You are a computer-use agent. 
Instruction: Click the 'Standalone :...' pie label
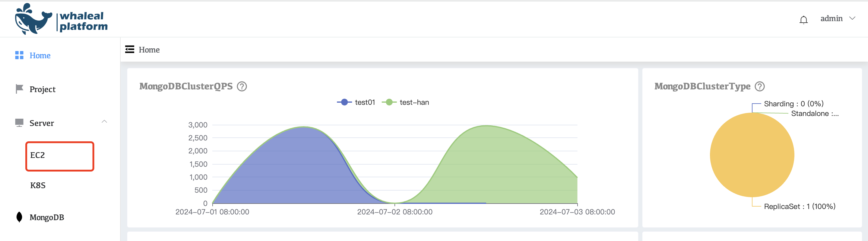coord(815,114)
